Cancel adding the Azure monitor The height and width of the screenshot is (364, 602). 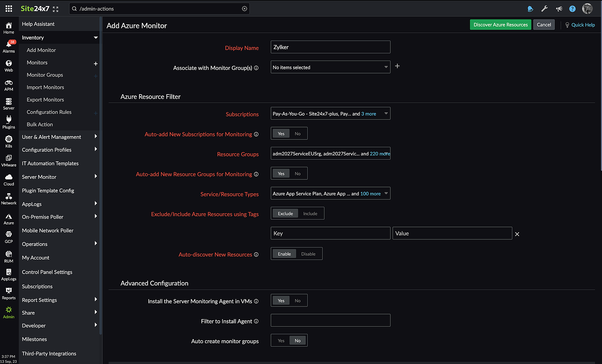click(x=544, y=25)
